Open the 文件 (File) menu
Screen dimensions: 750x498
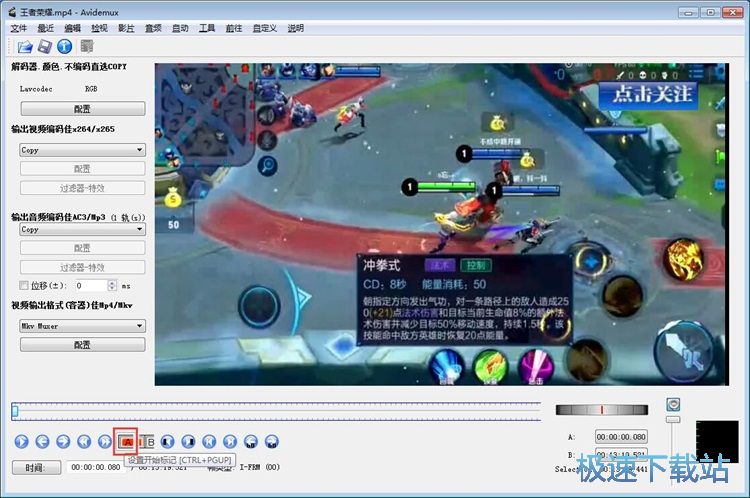pyautogui.click(x=19, y=28)
